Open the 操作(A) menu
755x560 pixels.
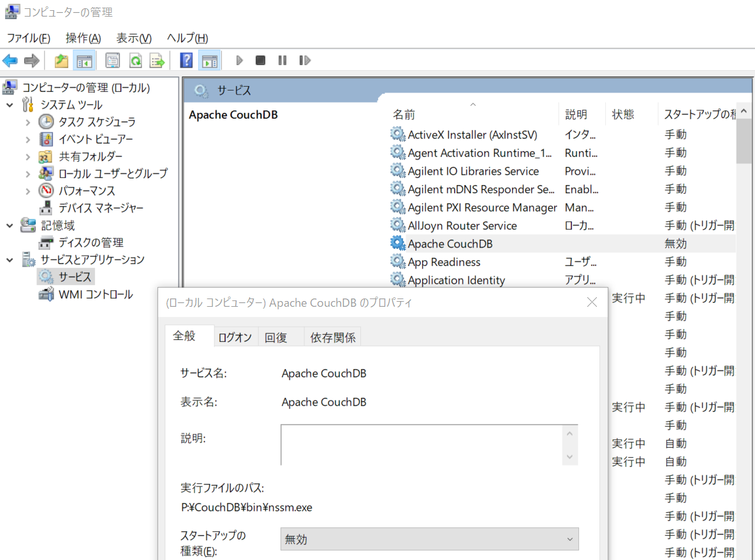[x=84, y=38]
